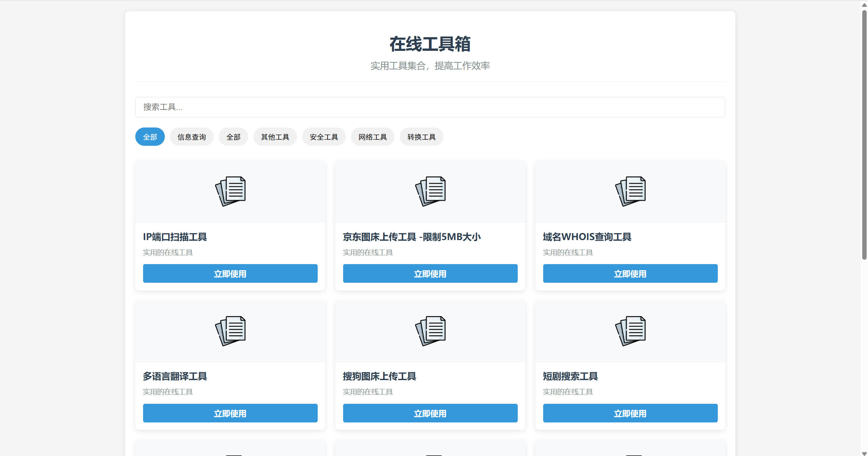This screenshot has height=456, width=868.
Task: Select the active blue 全部 filter tab
Action: (150, 137)
